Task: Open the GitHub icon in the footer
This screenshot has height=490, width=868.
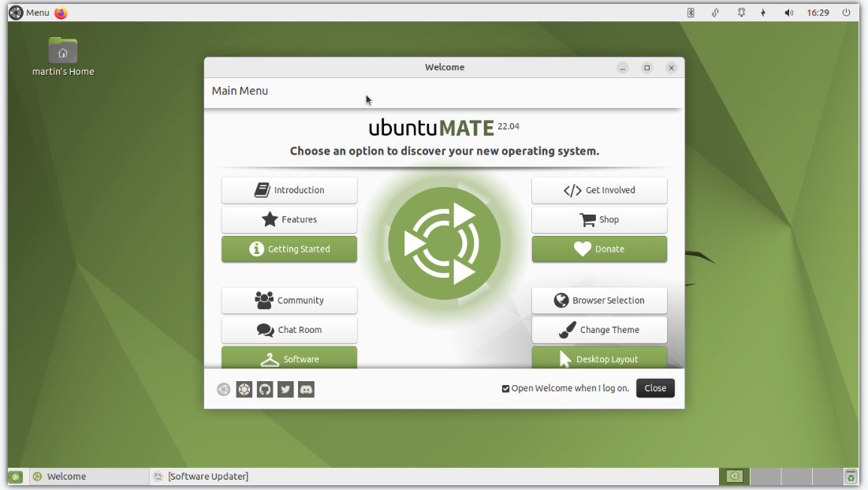Action: 264,389
